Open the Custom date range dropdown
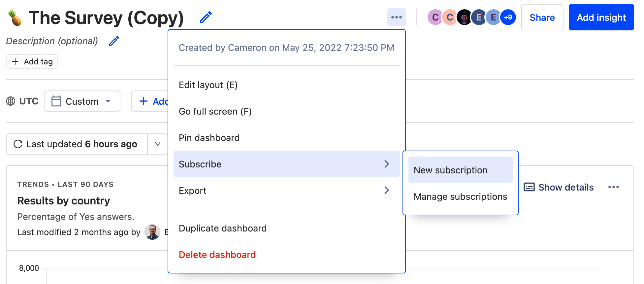Viewport: 644px width, 284px height. click(x=82, y=101)
